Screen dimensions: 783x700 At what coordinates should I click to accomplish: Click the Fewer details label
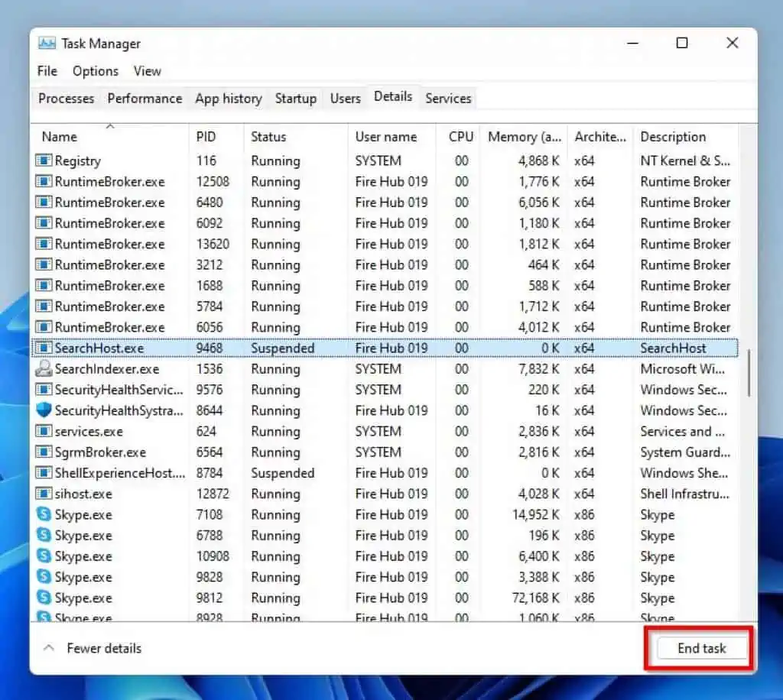click(103, 648)
